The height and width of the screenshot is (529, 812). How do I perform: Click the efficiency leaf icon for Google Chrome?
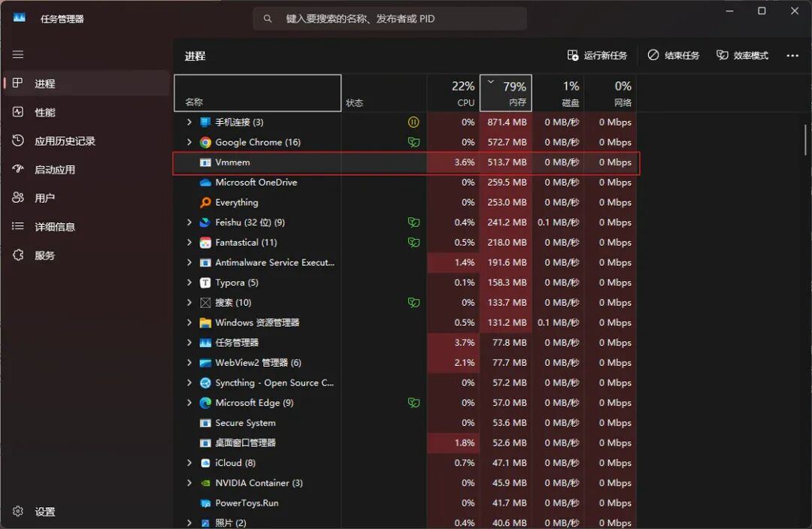pos(414,142)
